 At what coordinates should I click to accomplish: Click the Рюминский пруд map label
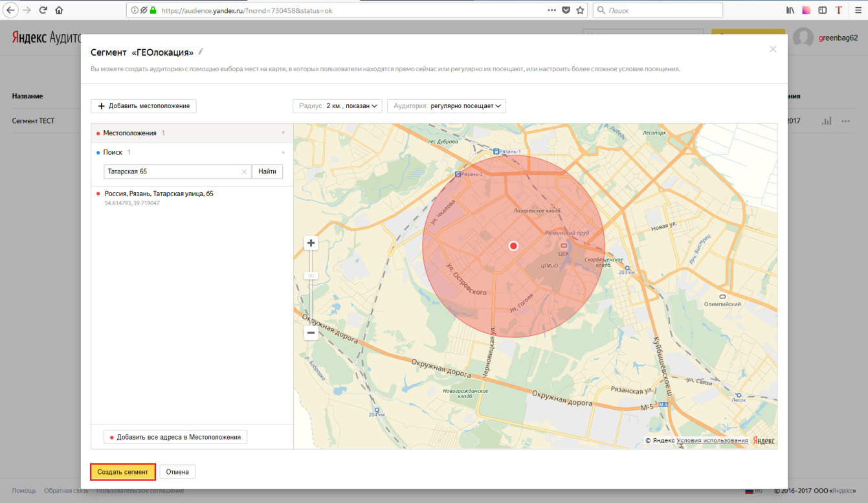(x=567, y=232)
